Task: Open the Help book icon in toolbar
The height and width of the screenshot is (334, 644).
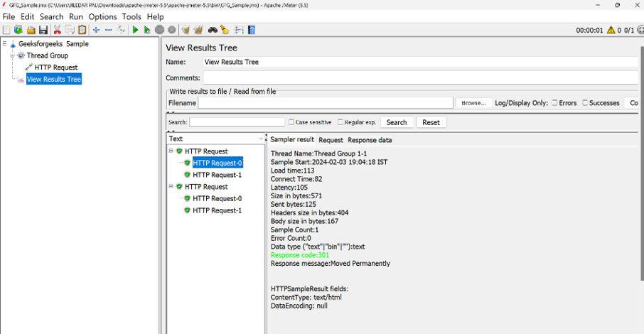Action: pos(252,30)
